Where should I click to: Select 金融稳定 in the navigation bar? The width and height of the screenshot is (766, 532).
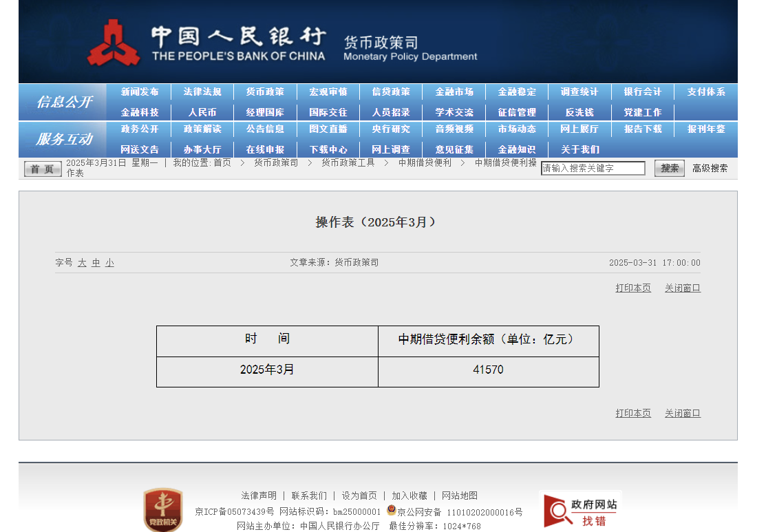click(x=517, y=92)
